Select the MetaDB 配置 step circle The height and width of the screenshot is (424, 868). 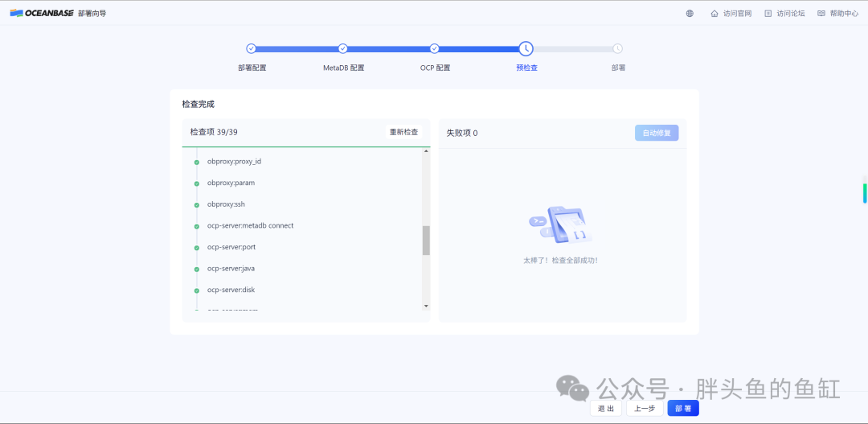click(x=342, y=48)
